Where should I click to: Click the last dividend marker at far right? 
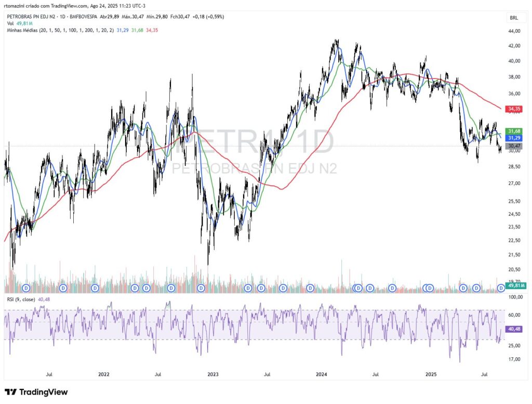[x=501, y=288]
